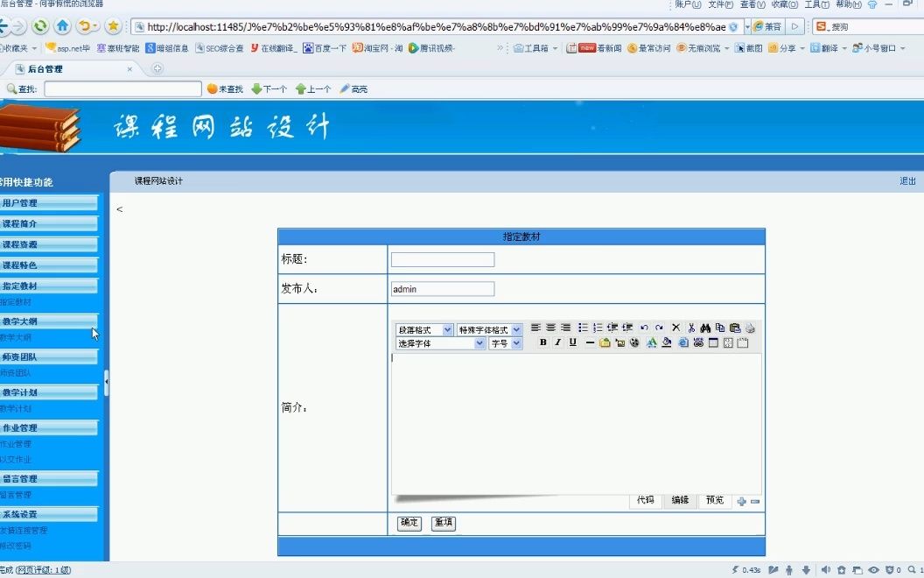Click the 发布人 input containing admin
The image size is (924, 578).
click(443, 289)
